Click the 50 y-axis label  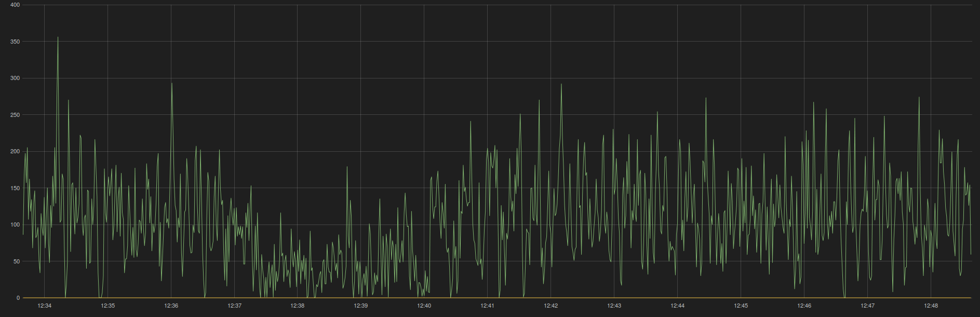coord(17,261)
